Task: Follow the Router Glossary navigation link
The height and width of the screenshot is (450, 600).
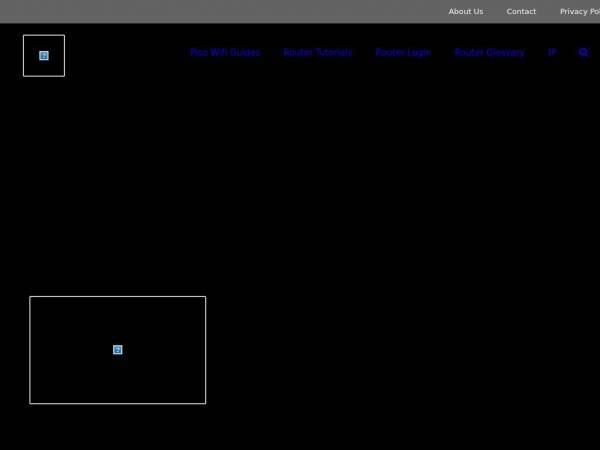Action: point(489,52)
